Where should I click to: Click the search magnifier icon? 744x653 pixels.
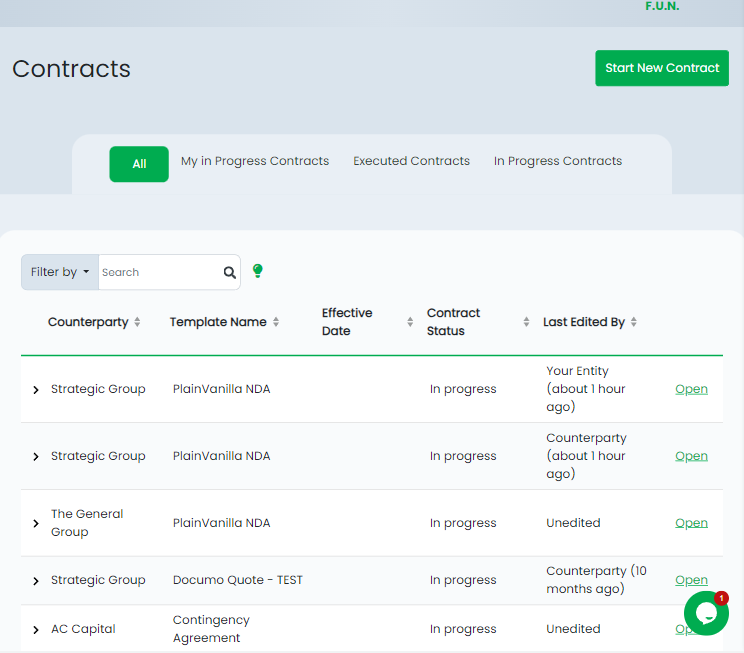click(x=229, y=272)
